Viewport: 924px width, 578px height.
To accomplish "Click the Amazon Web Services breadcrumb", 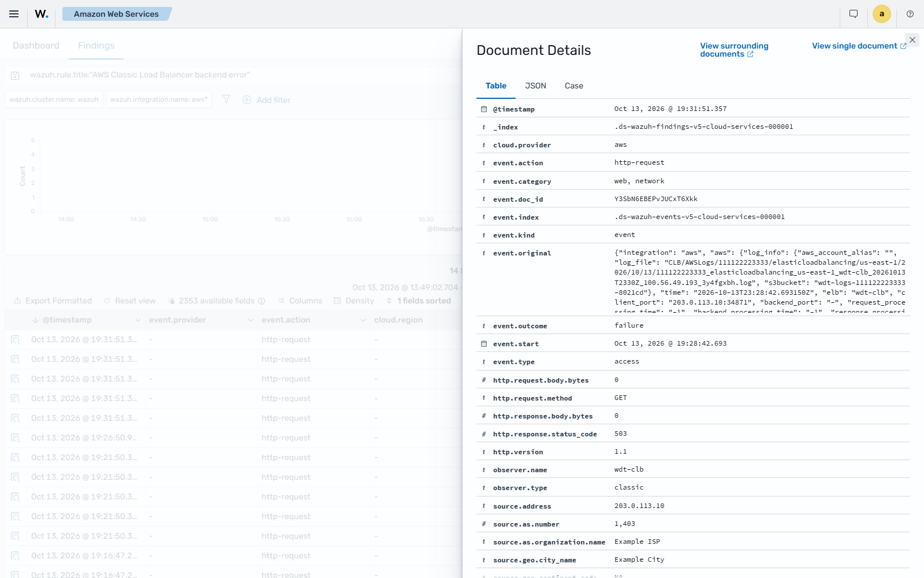I will pos(116,14).
